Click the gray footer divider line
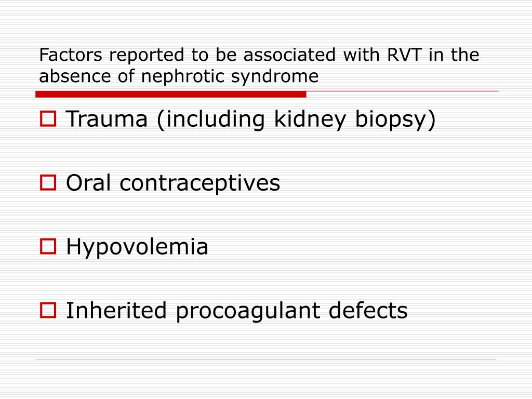Screen dimensions: 532x399 (x=266, y=359)
